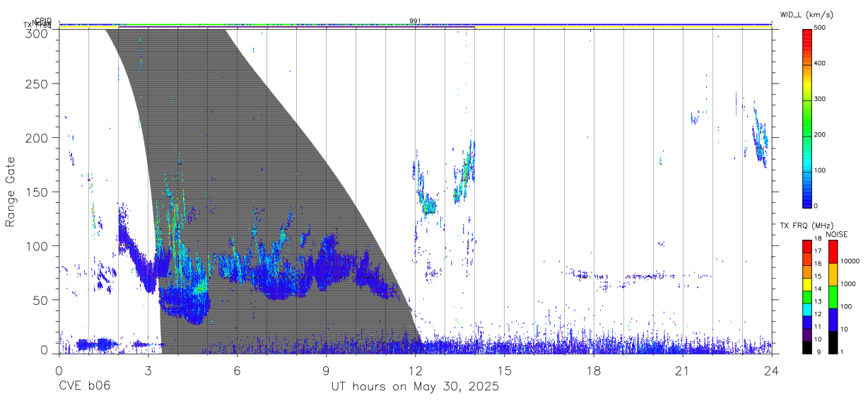Viewport: 868px width, 401px height.
Task: Click the black 1–10 segment of NOISE bar
Action: pos(833,342)
